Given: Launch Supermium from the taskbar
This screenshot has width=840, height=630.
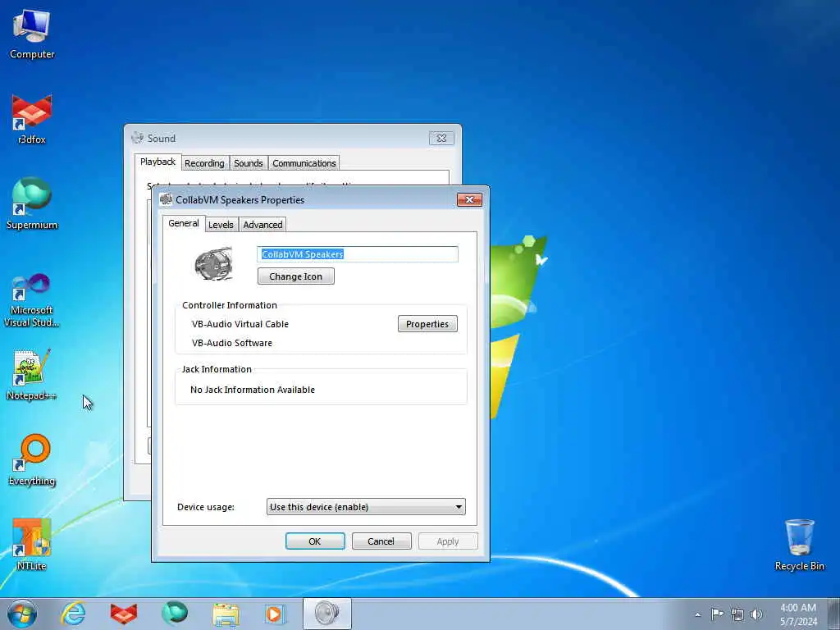Looking at the screenshot, I should click(x=175, y=614).
